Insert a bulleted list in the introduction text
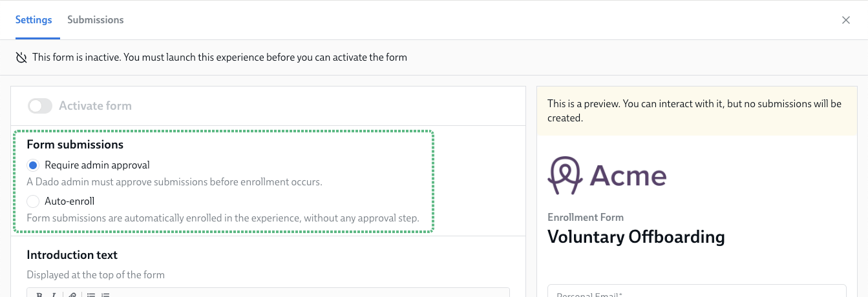The image size is (868, 297). (90, 295)
